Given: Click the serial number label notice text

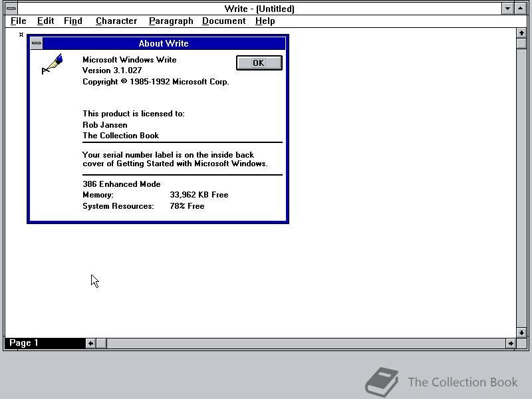Looking at the screenshot, I should coord(175,159).
